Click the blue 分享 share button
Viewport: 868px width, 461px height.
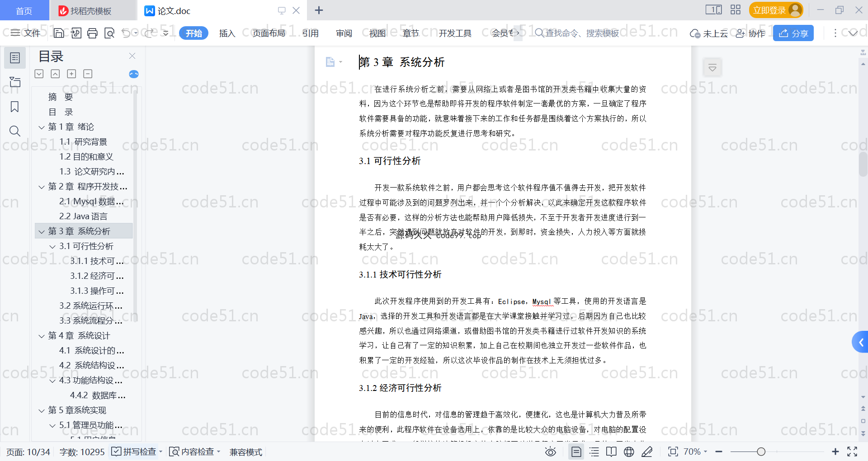click(x=793, y=33)
